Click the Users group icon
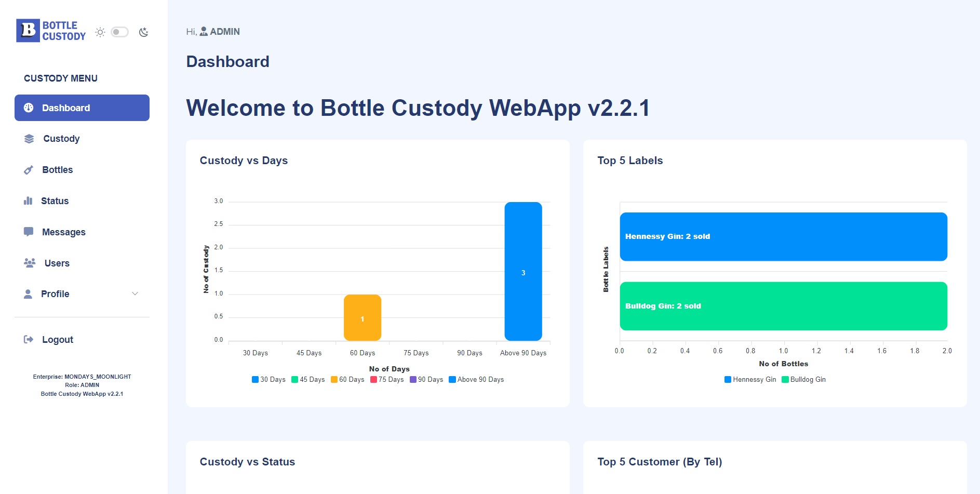The height and width of the screenshot is (494, 980). tap(30, 263)
